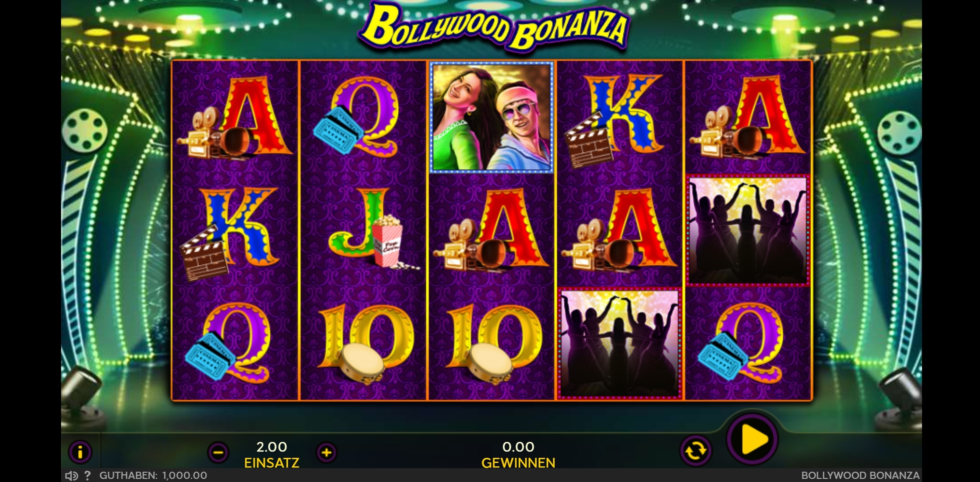This screenshot has height=482, width=980.
Task: Decrease bet with the minus button
Action: 218,453
